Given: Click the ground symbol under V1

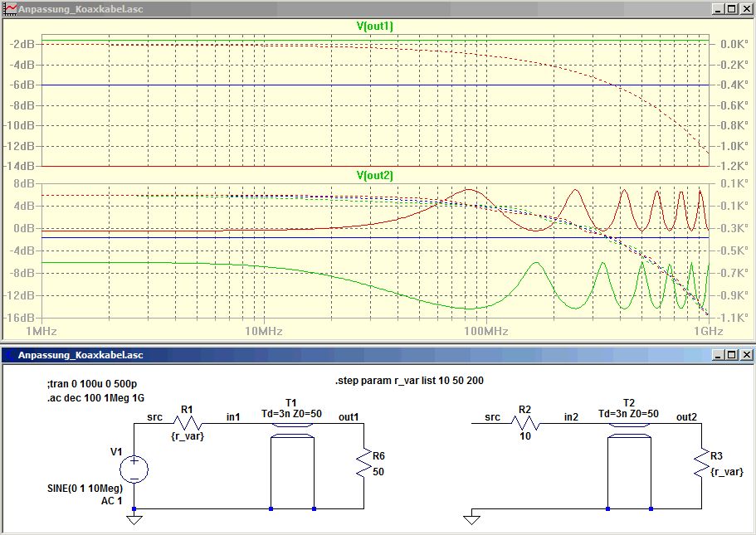Looking at the screenshot, I should (x=134, y=519).
